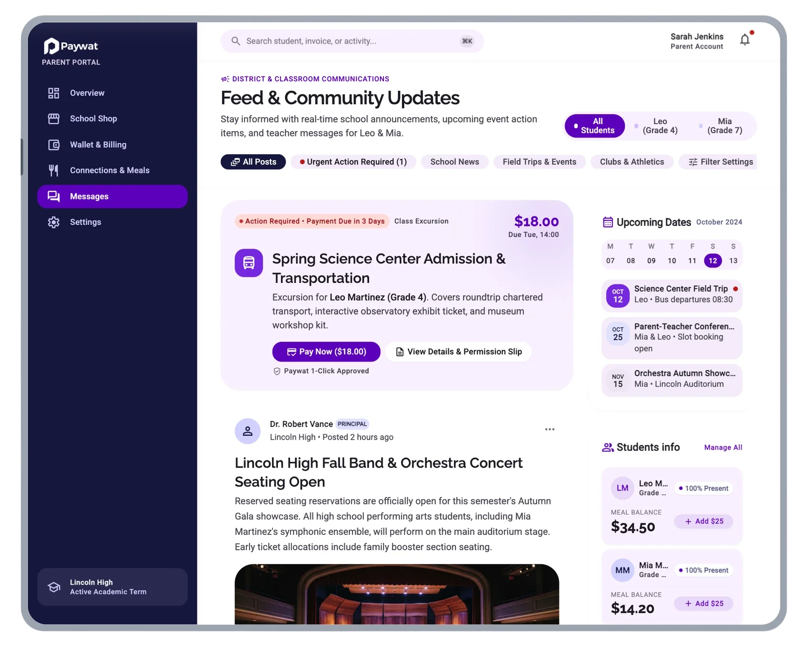
Task: Click the Upcoming Dates calendar icon
Action: 608,222
